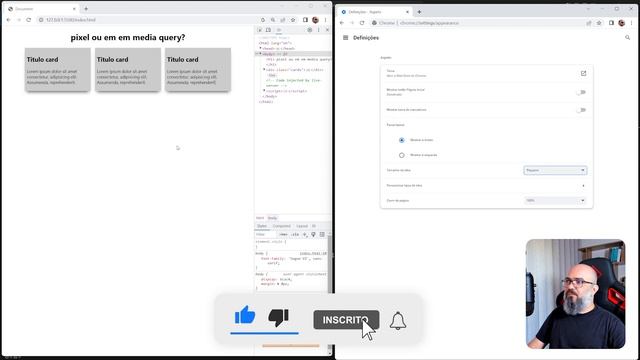Switch to the Styles tab in DevTools

click(262, 226)
